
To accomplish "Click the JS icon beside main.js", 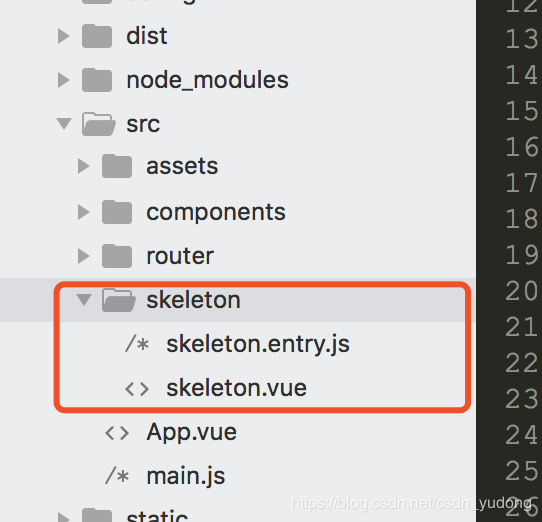I will pos(117,476).
